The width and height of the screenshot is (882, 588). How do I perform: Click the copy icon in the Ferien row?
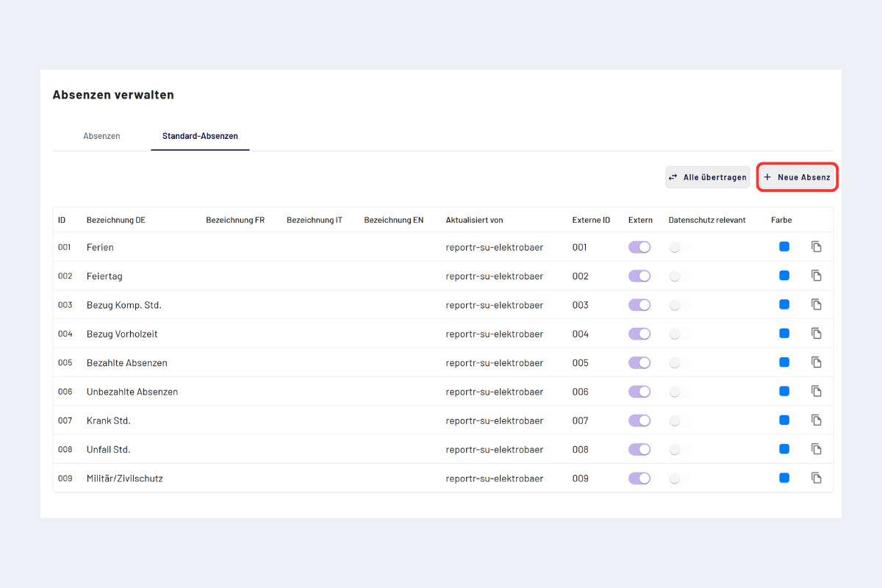coord(816,247)
